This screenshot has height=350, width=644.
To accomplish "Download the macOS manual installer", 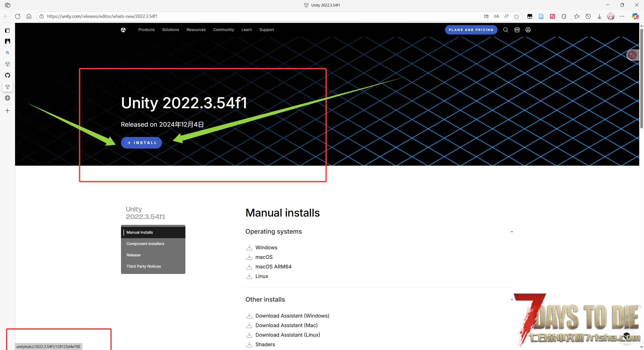I will click(259, 257).
